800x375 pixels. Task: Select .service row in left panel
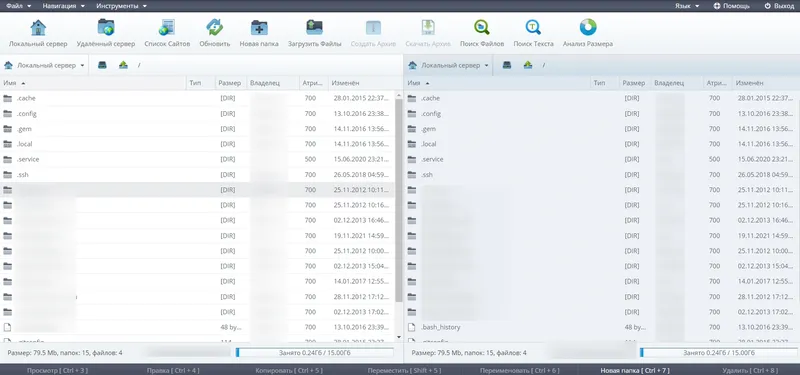pos(197,159)
